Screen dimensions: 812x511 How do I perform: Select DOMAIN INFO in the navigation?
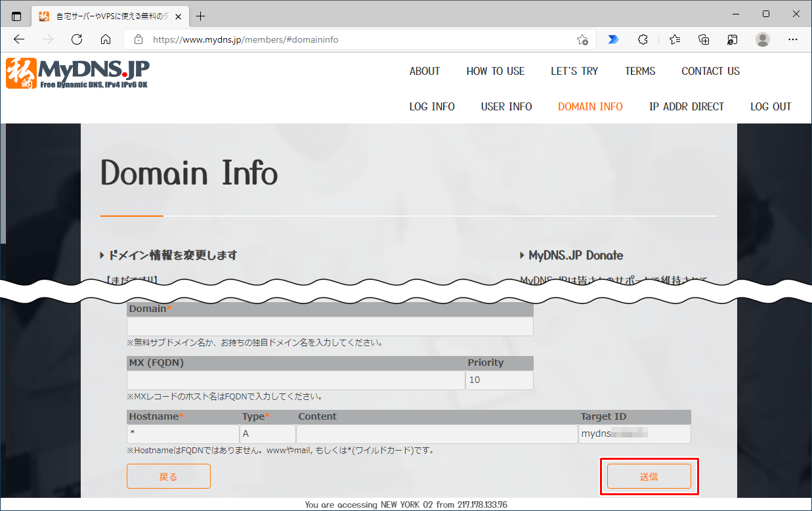tap(589, 106)
